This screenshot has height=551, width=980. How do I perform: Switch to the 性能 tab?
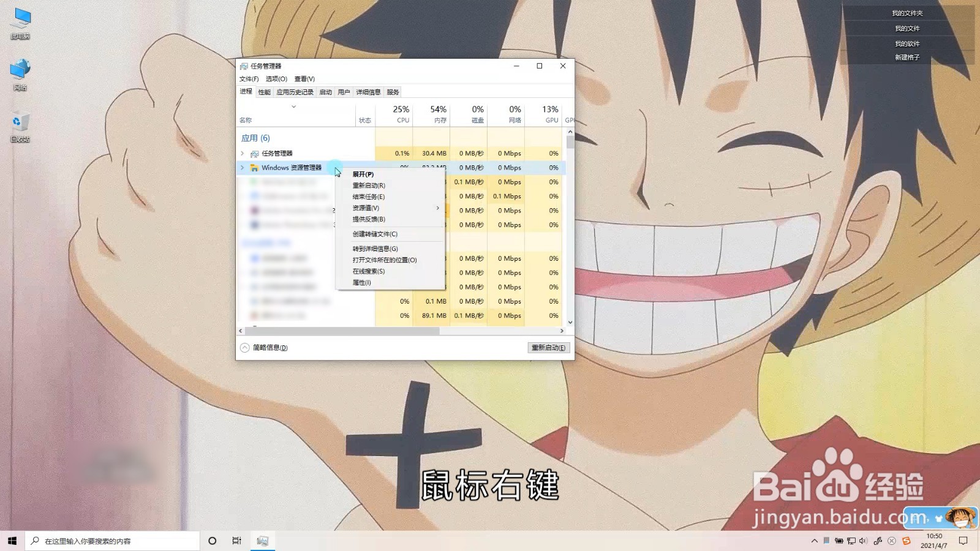coord(264,92)
